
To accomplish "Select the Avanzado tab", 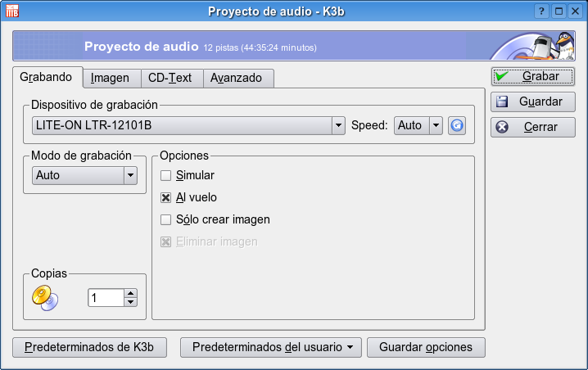I will pos(236,78).
